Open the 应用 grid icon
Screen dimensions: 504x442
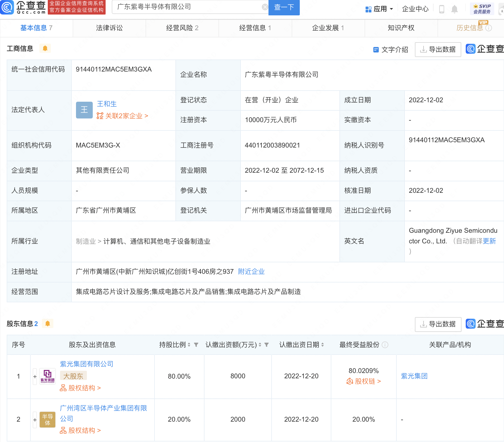pos(368,9)
